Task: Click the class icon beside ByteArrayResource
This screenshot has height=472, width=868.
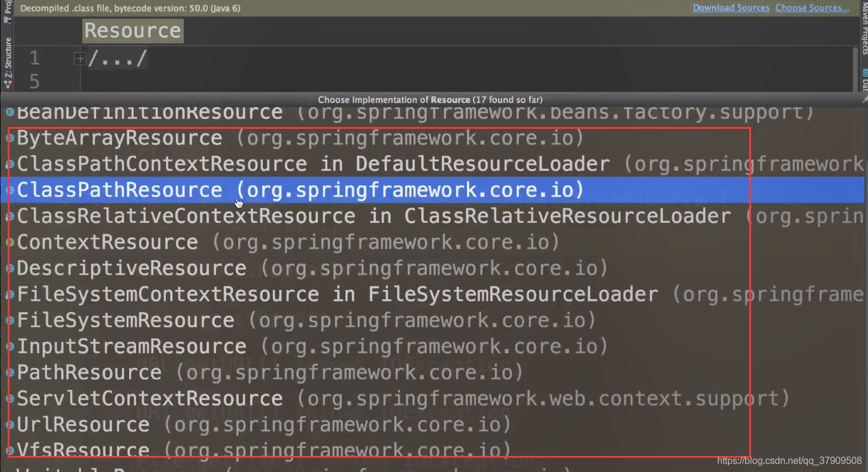Action: 9,138
